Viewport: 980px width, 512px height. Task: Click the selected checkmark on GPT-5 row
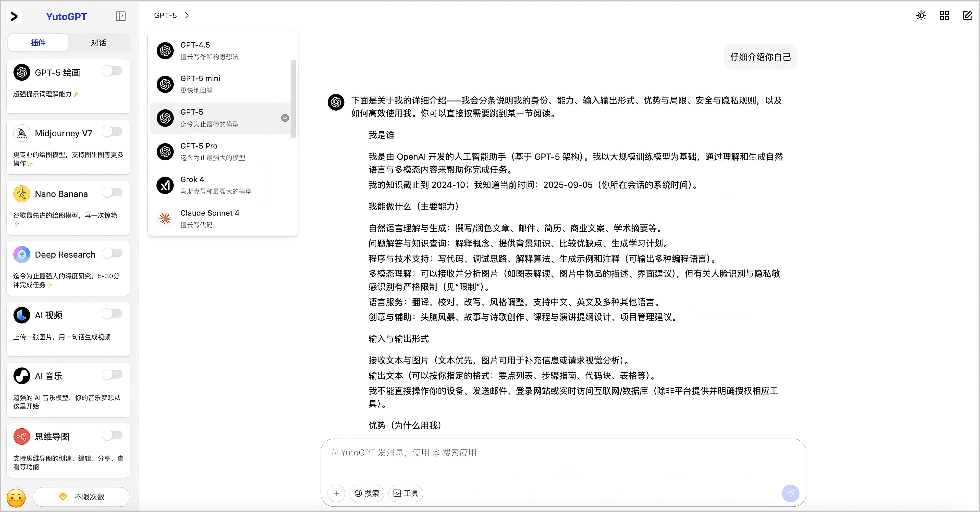click(x=285, y=118)
